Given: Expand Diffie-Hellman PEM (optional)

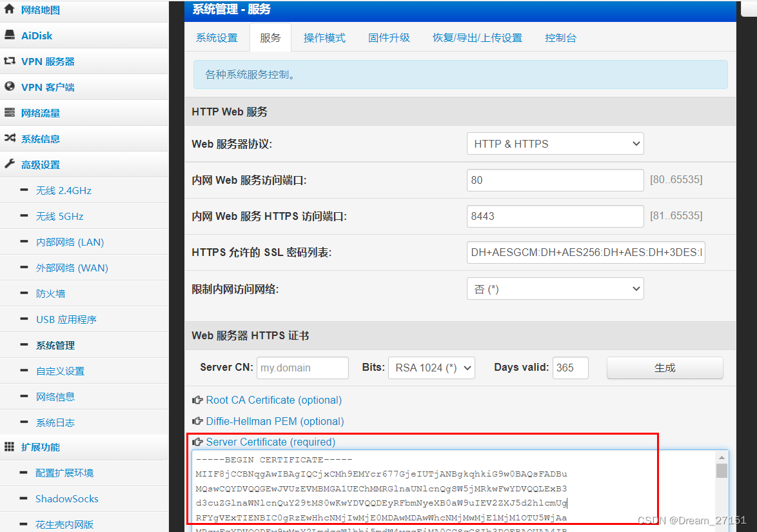Looking at the screenshot, I should click(x=275, y=422).
